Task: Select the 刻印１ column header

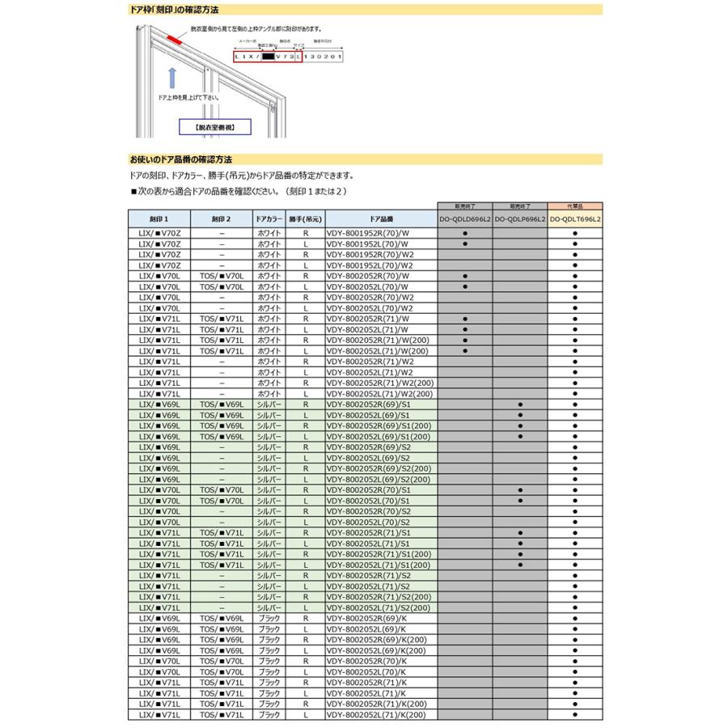Action: (159, 218)
